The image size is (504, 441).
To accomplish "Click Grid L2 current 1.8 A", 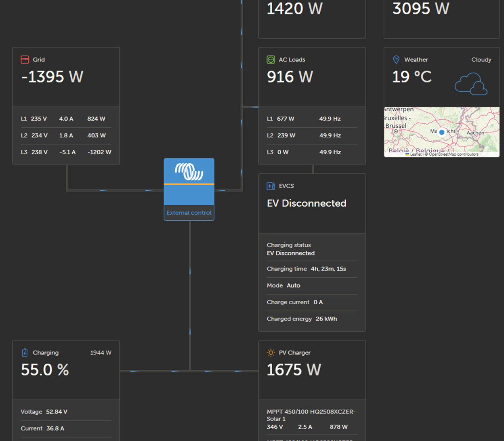I will pos(66,135).
